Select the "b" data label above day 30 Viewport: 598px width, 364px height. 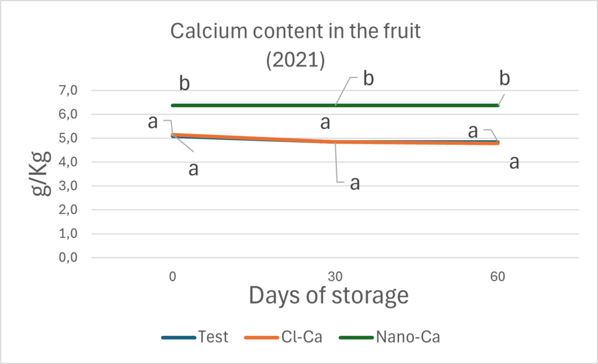[x=368, y=79]
